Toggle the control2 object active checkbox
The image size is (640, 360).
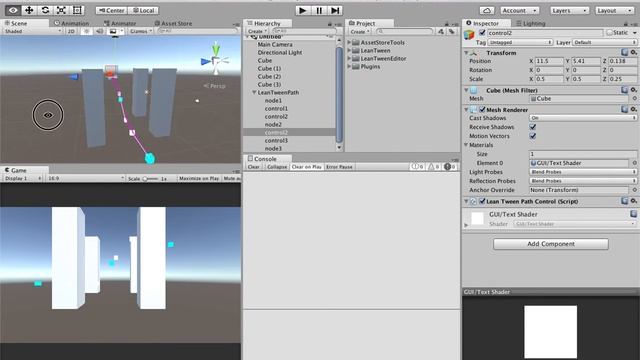[482, 32]
